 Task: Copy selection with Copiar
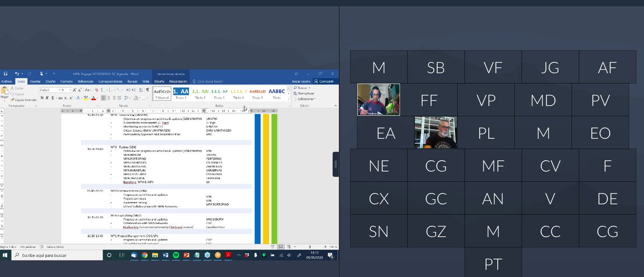(x=18, y=94)
